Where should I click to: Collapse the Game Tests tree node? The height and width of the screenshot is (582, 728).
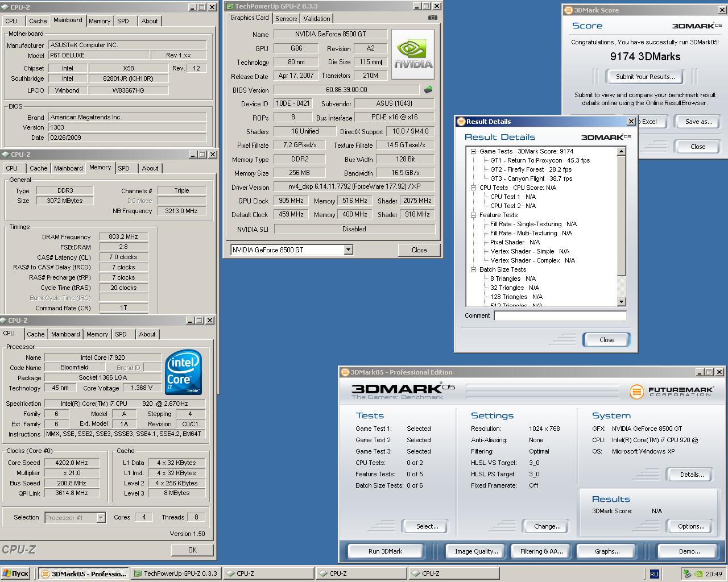click(473, 151)
